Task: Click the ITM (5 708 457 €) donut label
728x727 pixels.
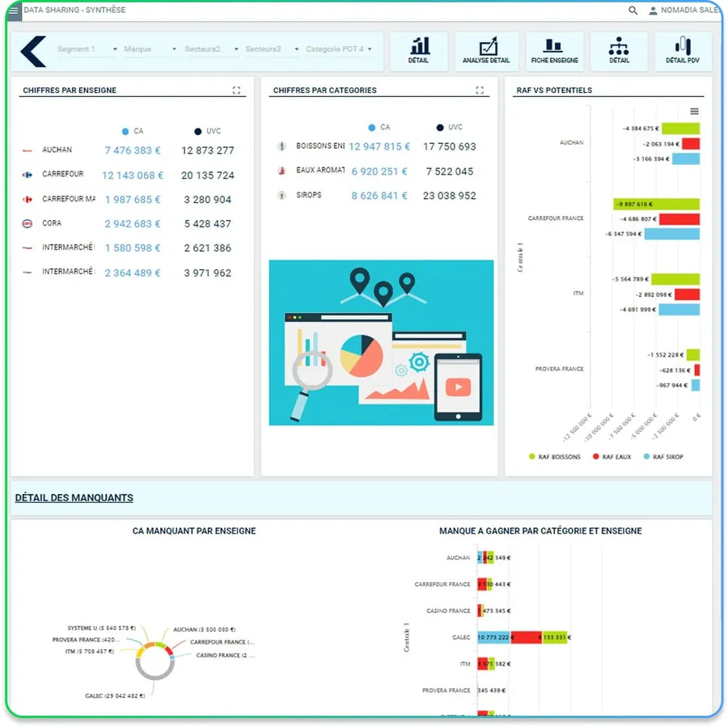Action: (89, 651)
